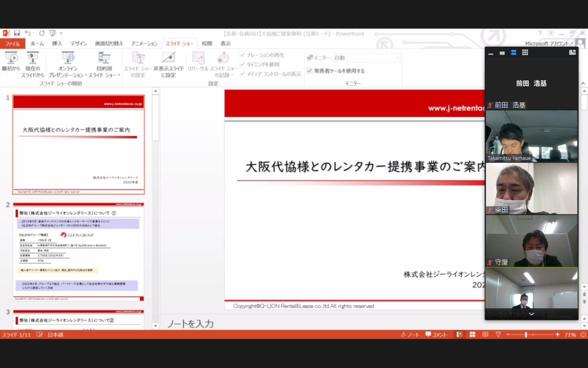Click Takamitsu Yamaue video tile

[x=531, y=136]
